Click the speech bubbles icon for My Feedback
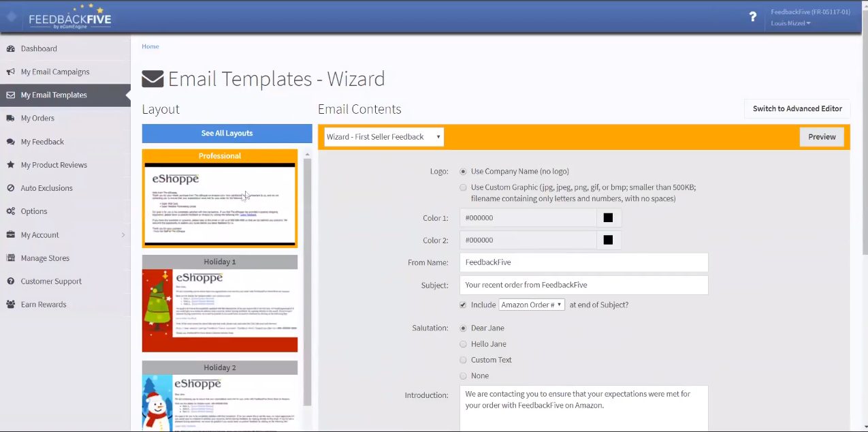868x432 pixels. click(x=10, y=142)
